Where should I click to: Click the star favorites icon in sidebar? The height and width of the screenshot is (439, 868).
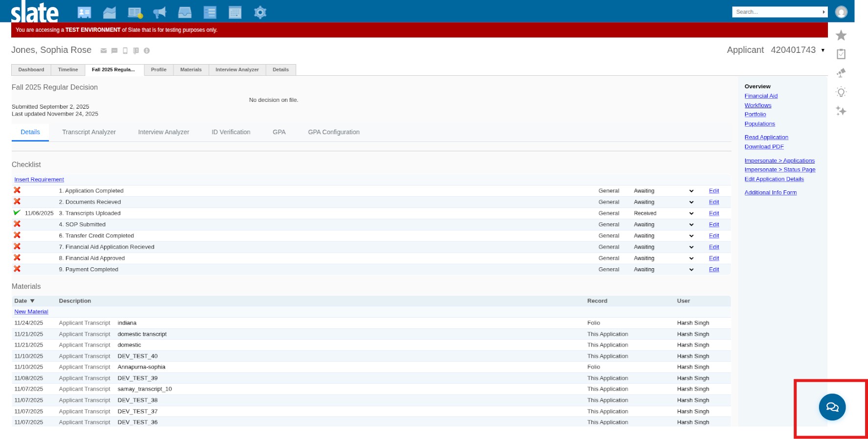(841, 35)
